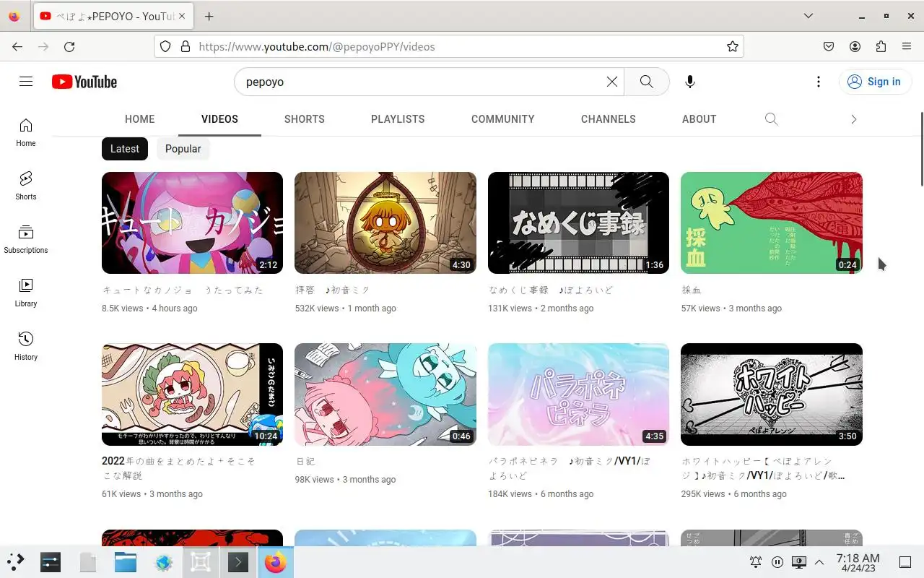Image resolution: width=924 pixels, height=578 pixels.
Task: Open the 10:24 video thumbnail
Action: coord(192,394)
